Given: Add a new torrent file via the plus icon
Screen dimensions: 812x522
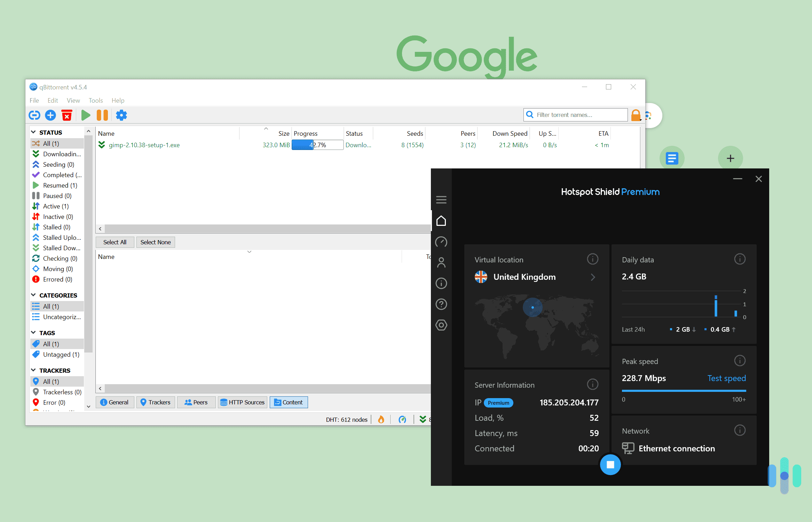Looking at the screenshot, I should (50, 115).
